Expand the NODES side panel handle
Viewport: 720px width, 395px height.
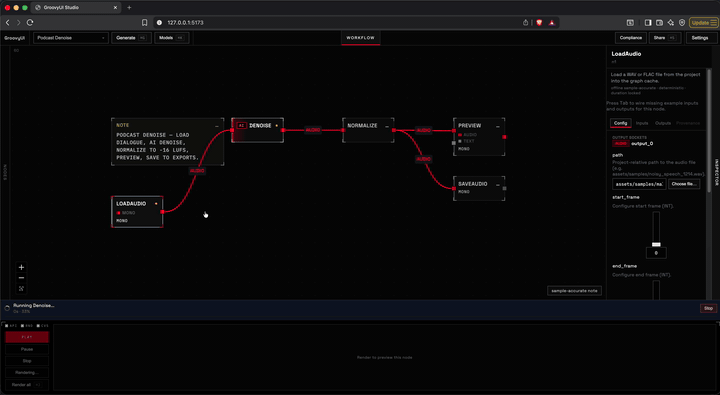[x=5, y=172]
